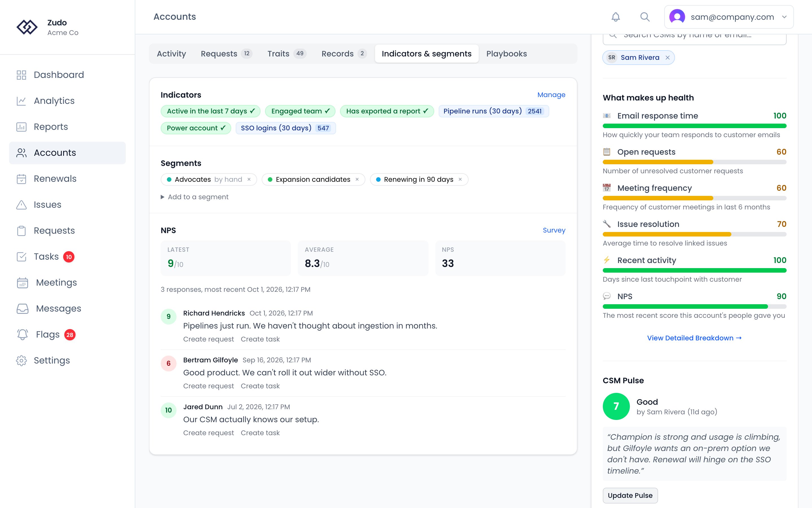This screenshot has height=508, width=812.
Task: Click SSO logins (30 days) indicator
Action: click(286, 128)
